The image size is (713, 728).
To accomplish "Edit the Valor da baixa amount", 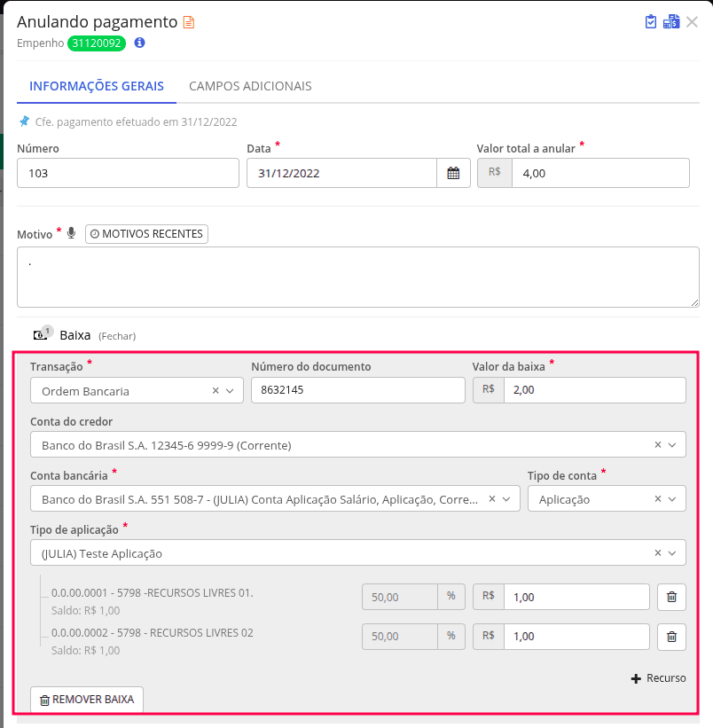I will pos(595,390).
